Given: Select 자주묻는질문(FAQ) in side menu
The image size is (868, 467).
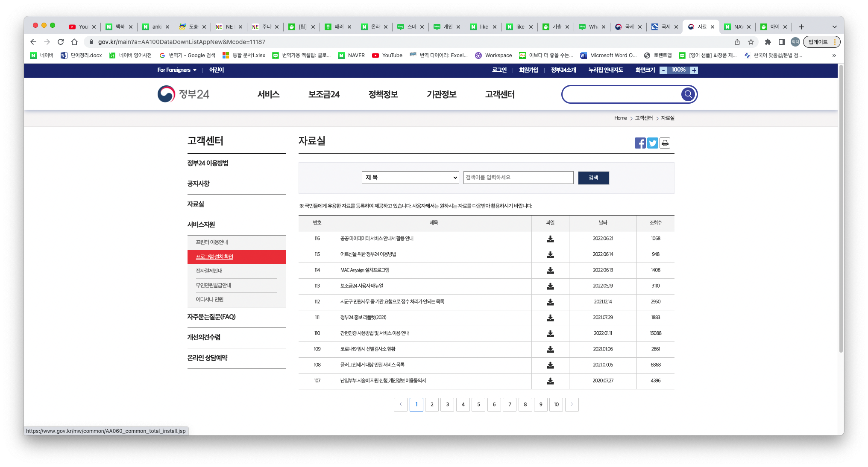Looking at the screenshot, I should (211, 317).
